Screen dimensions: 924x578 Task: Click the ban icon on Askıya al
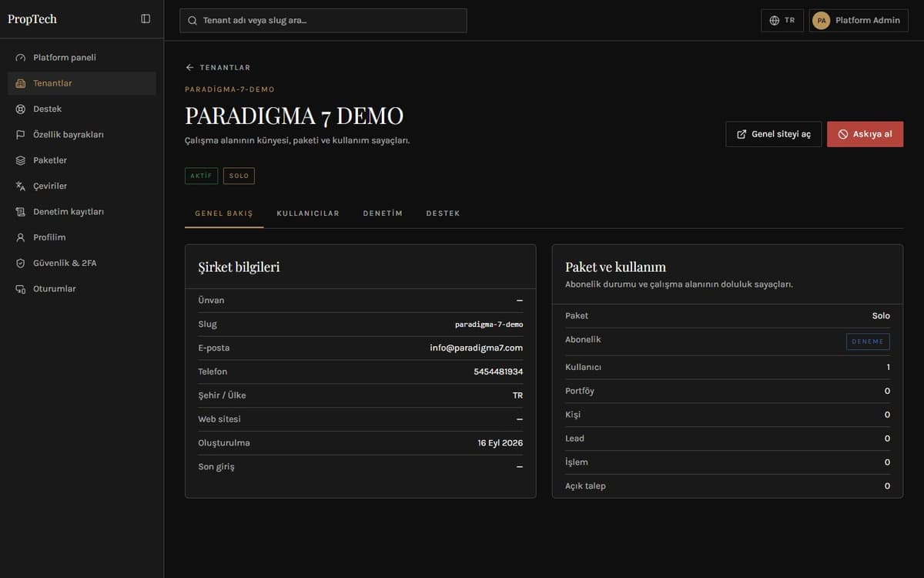click(x=843, y=134)
